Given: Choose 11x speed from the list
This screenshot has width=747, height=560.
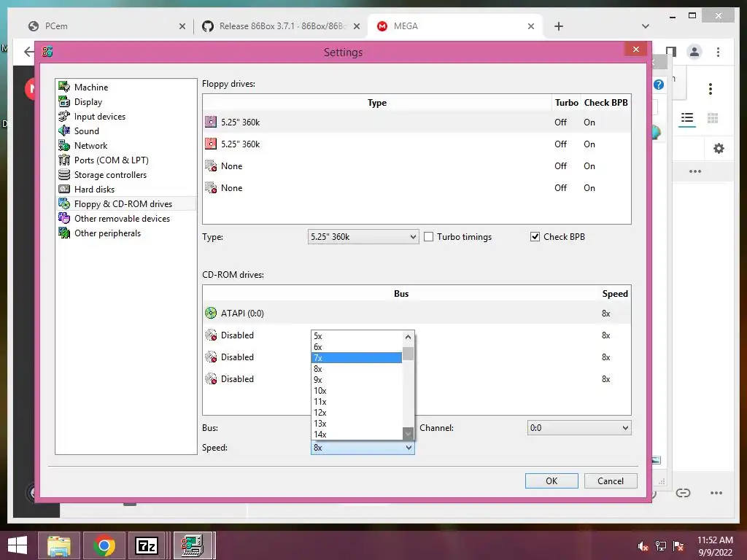Looking at the screenshot, I should [x=357, y=402].
